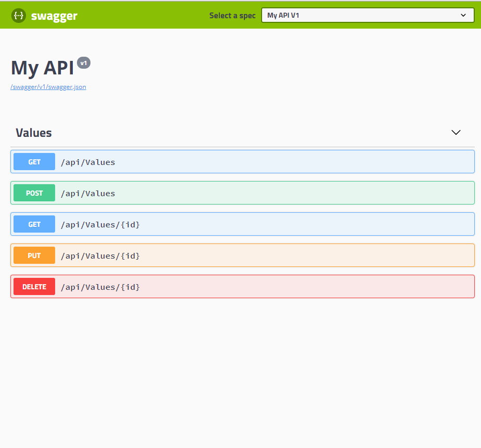This screenshot has width=481, height=448.
Task: Expand the POST /api/Values operation
Action: click(x=242, y=193)
